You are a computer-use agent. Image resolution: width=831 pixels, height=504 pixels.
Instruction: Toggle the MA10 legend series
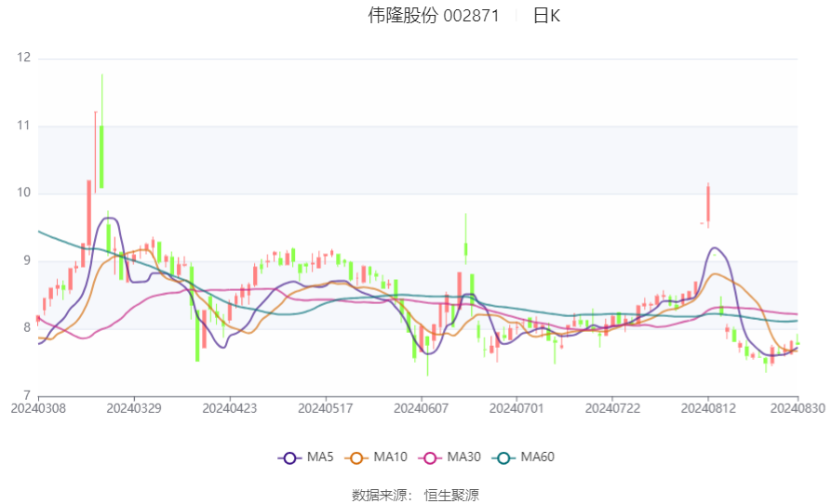point(376,458)
